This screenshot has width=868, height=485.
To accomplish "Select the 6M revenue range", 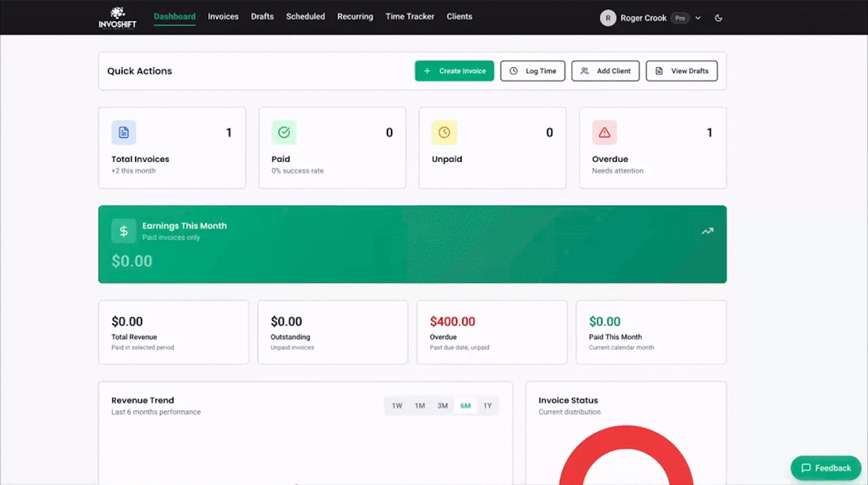I will 465,406.
